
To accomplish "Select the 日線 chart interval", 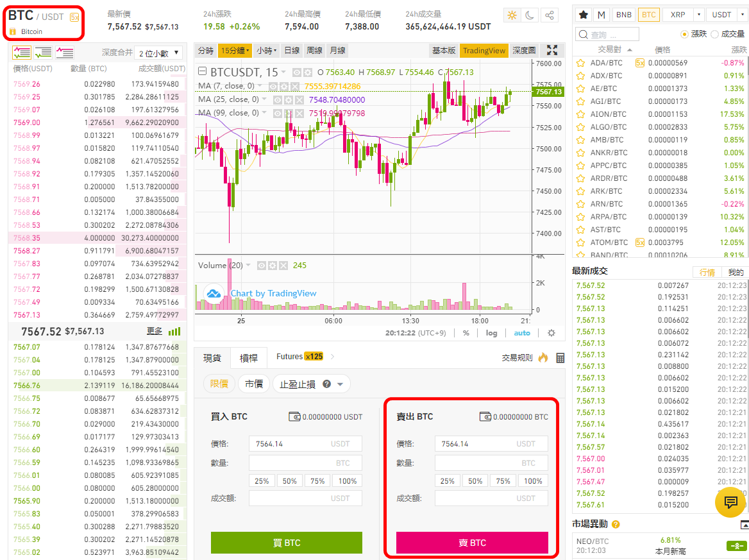I will 292,51.
